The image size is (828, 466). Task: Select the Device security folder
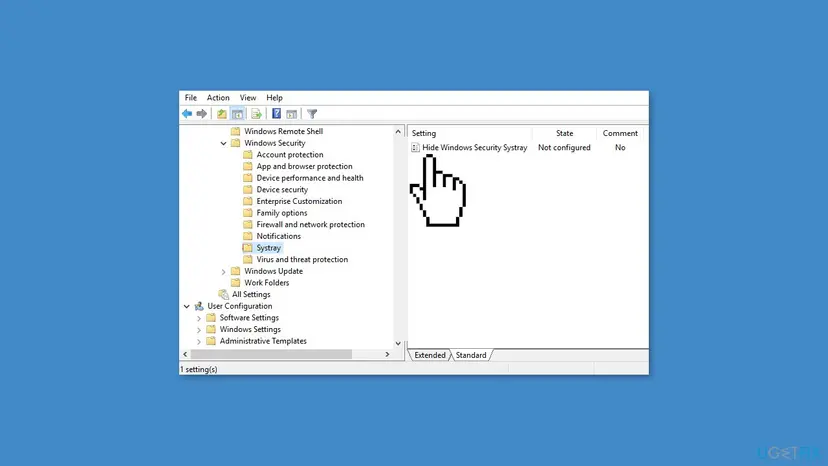[x=282, y=190]
